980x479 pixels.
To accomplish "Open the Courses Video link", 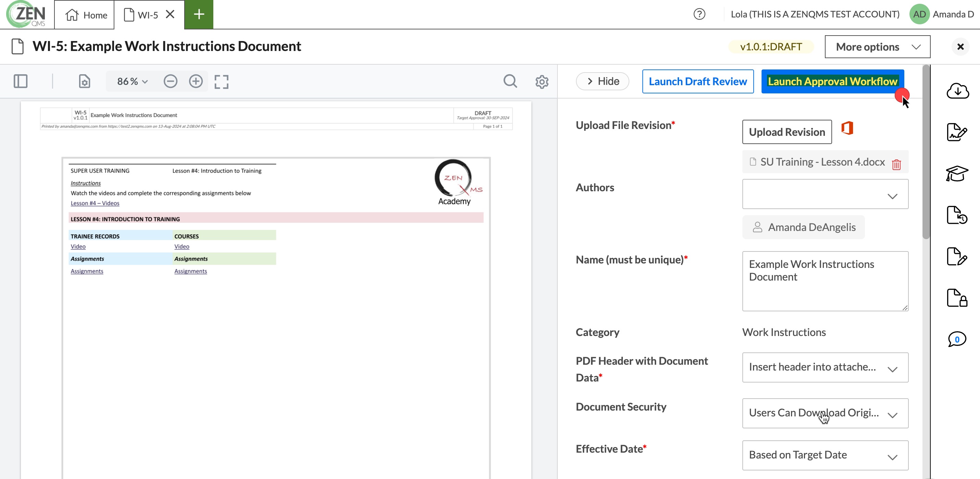I will 182,247.
